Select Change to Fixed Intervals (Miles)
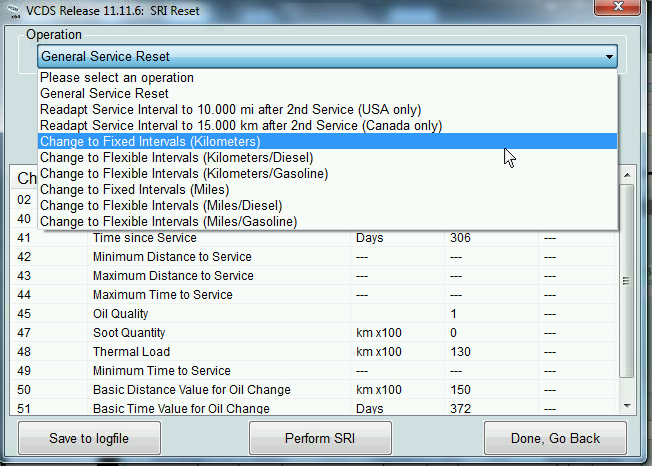This screenshot has height=466, width=652. pos(134,190)
